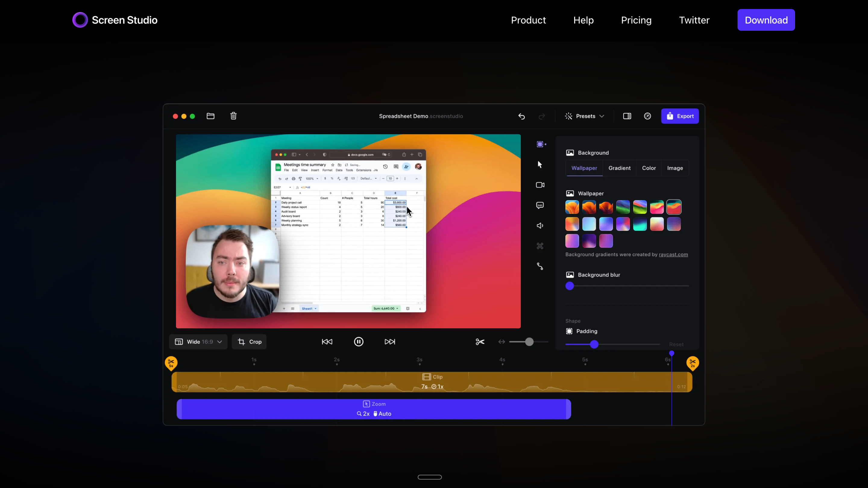Open the captions sidebar icon

tap(540, 205)
